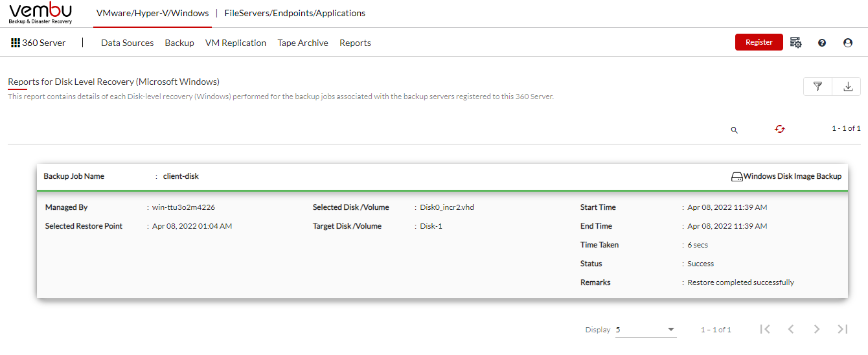
Task: Click the red Register button
Action: (759, 42)
